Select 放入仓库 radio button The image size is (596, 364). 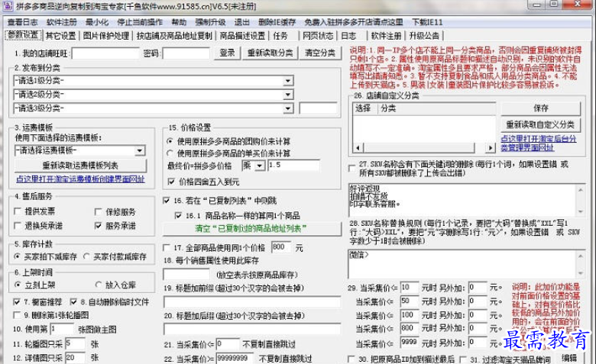(x=99, y=285)
